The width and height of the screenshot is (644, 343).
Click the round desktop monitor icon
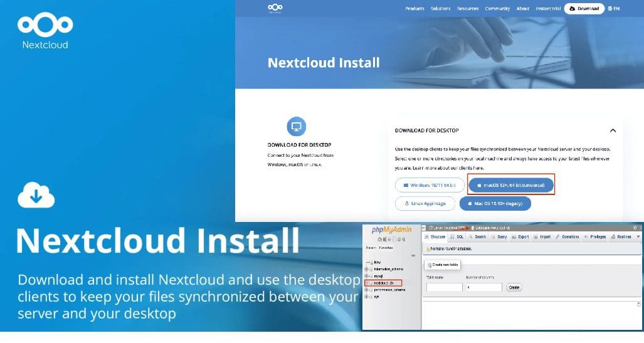296,127
